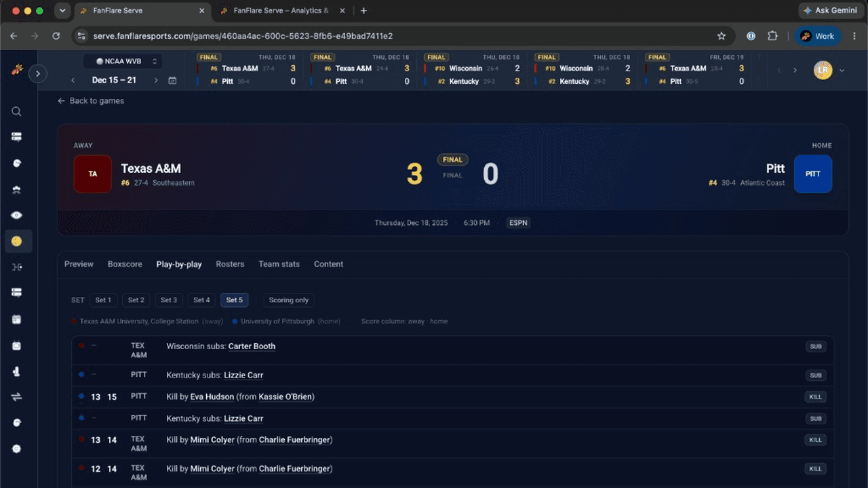Filter plays to Set 4
This screenshot has width=868, height=488.
[x=201, y=300]
